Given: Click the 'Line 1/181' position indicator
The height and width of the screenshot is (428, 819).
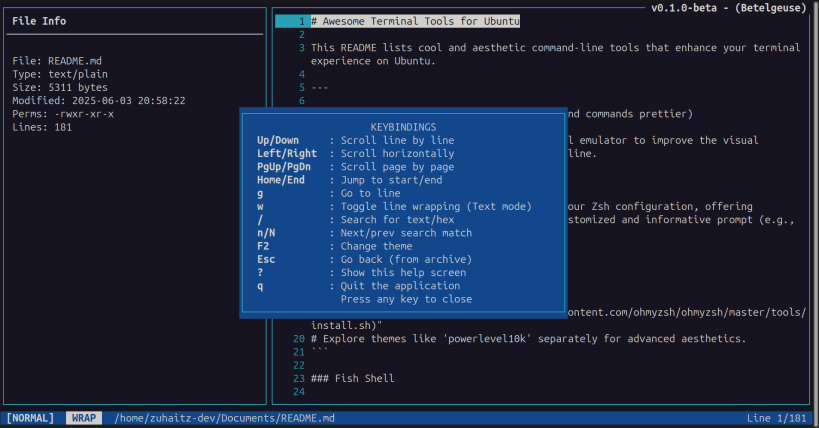Looking at the screenshot, I should point(777,418).
